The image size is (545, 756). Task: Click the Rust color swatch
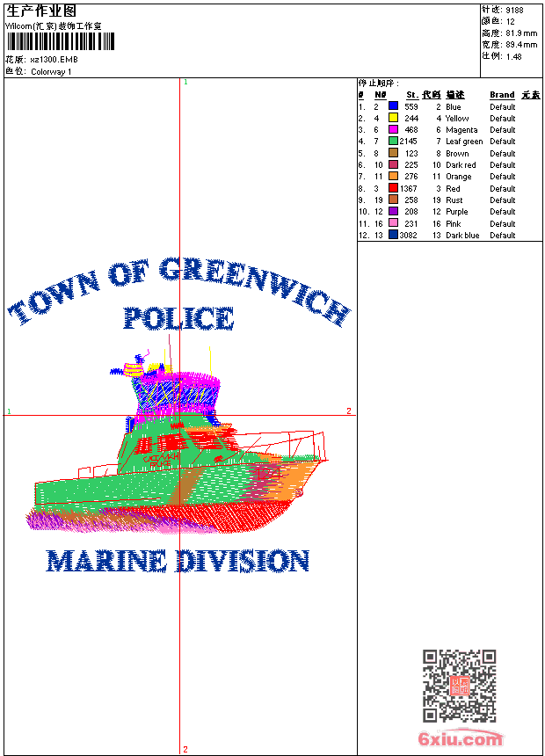394,200
